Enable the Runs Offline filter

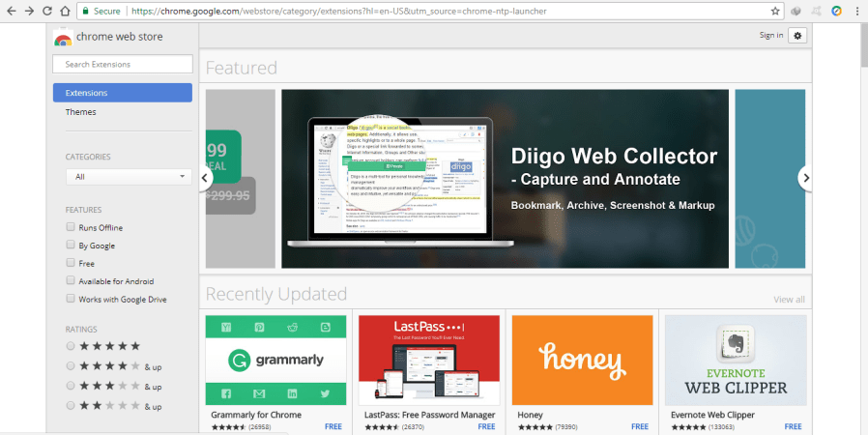click(x=71, y=227)
